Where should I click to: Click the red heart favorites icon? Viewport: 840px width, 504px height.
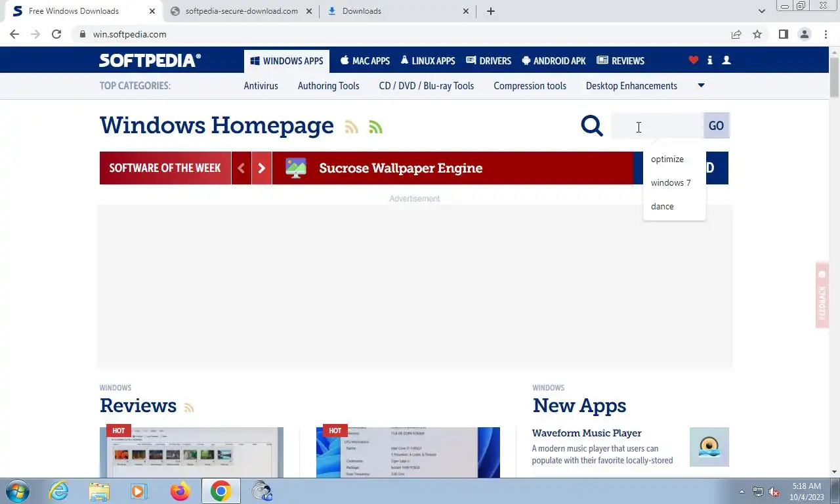tap(693, 60)
